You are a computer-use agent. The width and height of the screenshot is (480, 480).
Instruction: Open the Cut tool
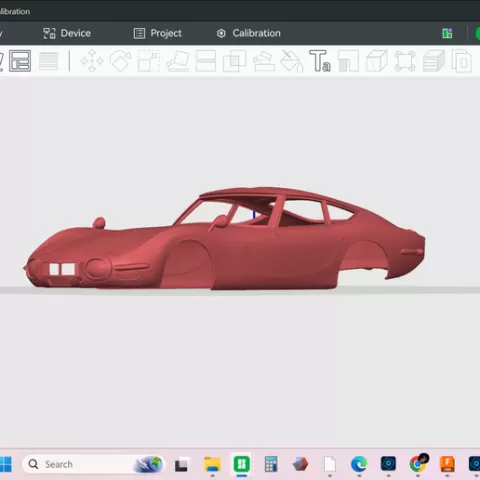(x=206, y=61)
